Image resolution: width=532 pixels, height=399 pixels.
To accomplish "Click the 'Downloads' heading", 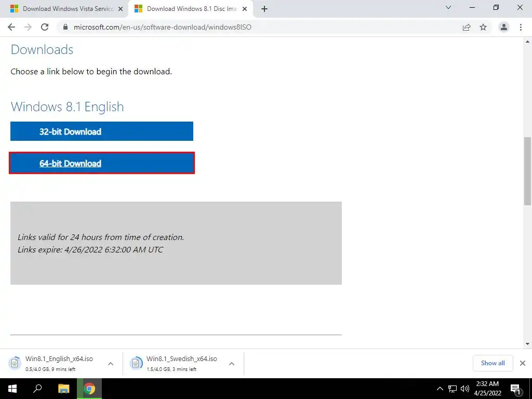I will (x=42, y=49).
